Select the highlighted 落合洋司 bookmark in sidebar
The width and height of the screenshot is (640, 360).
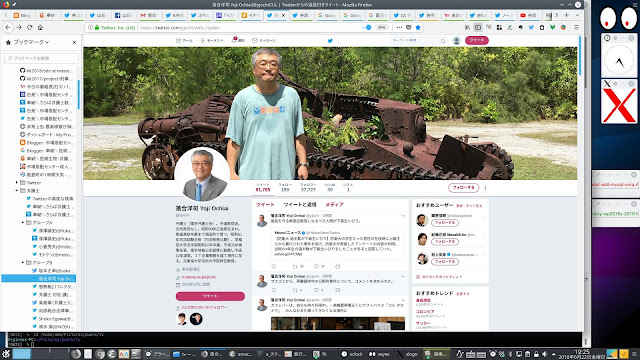click(39, 278)
